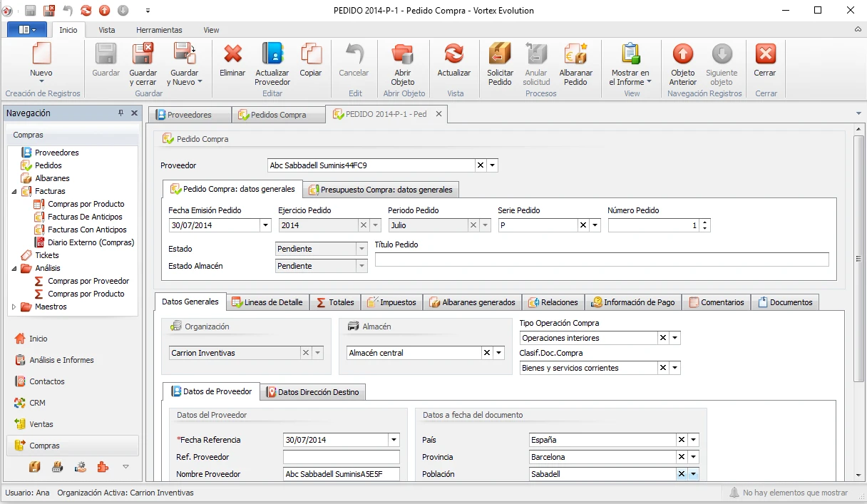Open Almacén central dropdown arrow
867x504 pixels.
pos(499,353)
